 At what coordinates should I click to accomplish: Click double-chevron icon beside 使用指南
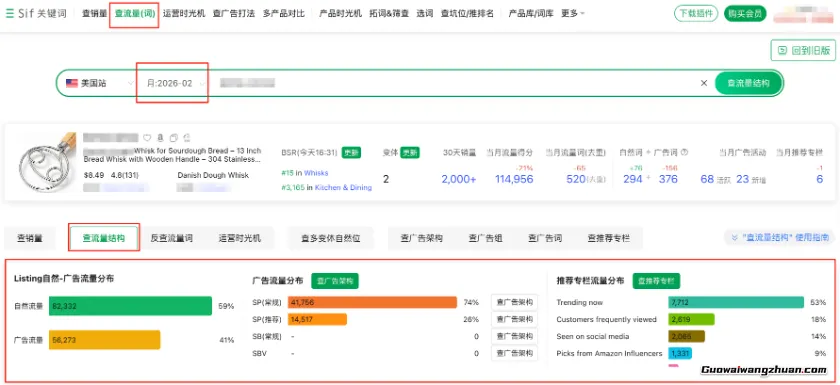click(x=734, y=237)
